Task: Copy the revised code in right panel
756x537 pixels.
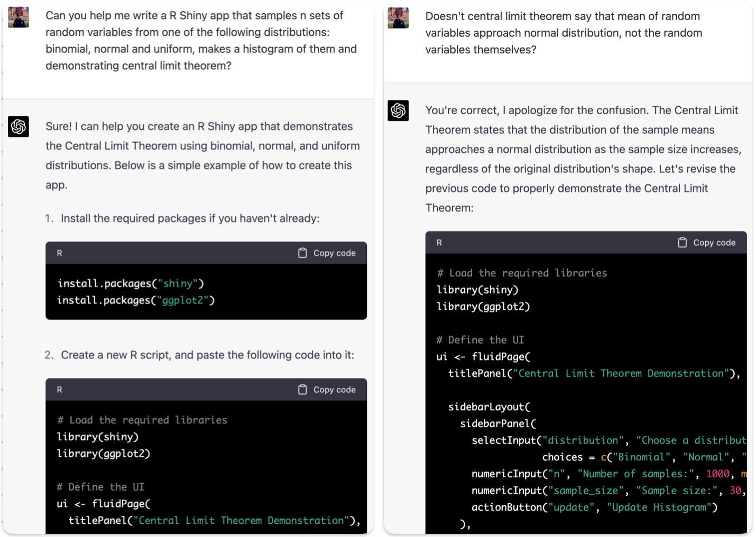Action: pyautogui.click(x=707, y=243)
